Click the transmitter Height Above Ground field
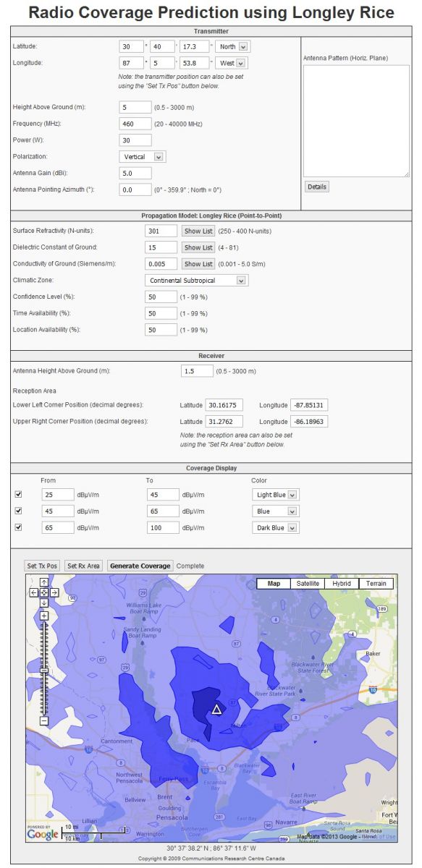The image size is (422, 868). point(135,107)
